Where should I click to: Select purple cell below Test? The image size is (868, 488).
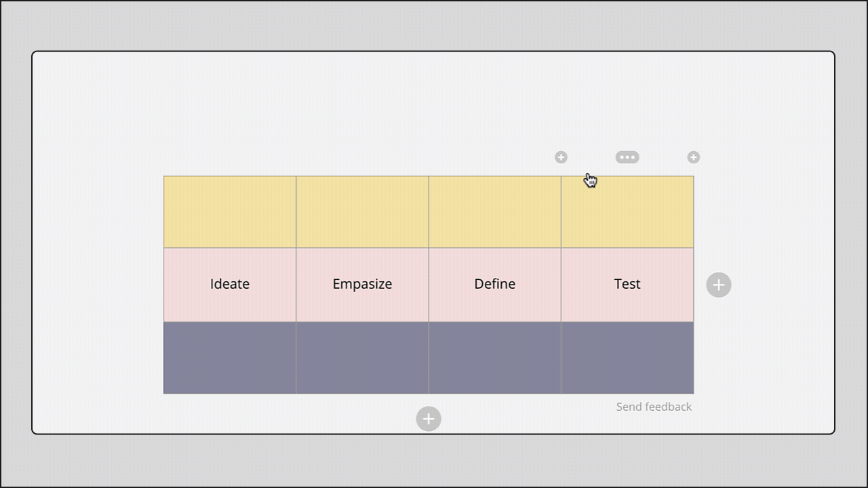pos(627,358)
